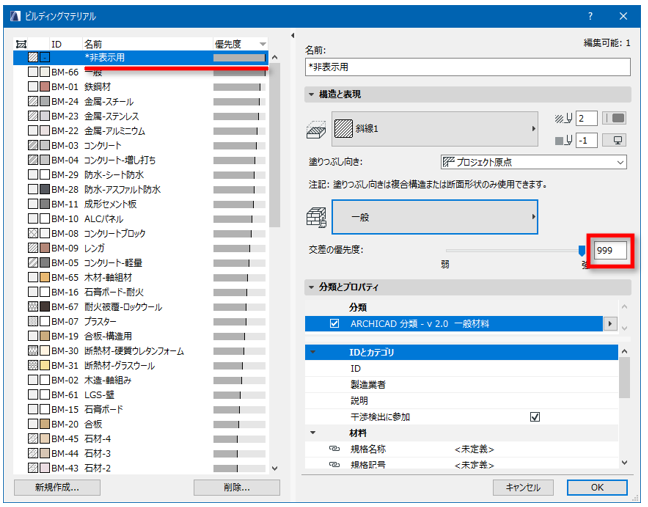The width and height of the screenshot is (648, 507).
Task: Click the surface material brick icon
Action: click(x=316, y=217)
